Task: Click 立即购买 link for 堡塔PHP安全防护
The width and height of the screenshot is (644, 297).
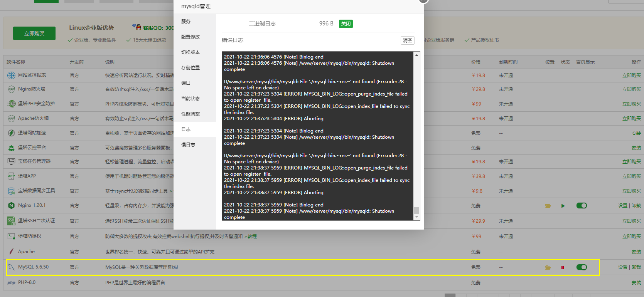Action: click(x=632, y=104)
